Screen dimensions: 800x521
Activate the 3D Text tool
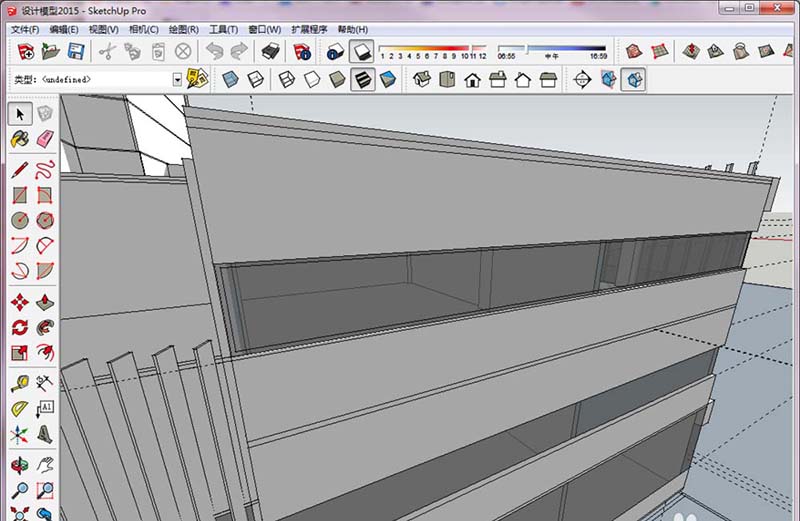click(45, 434)
